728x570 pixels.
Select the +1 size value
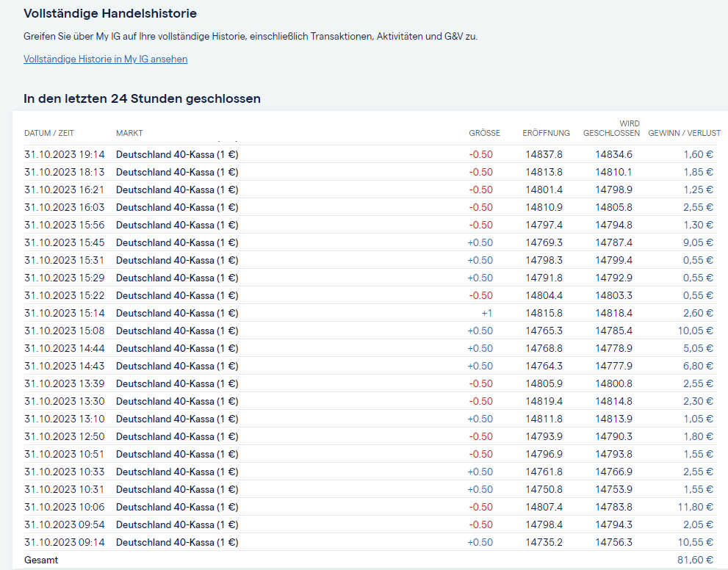pos(486,313)
